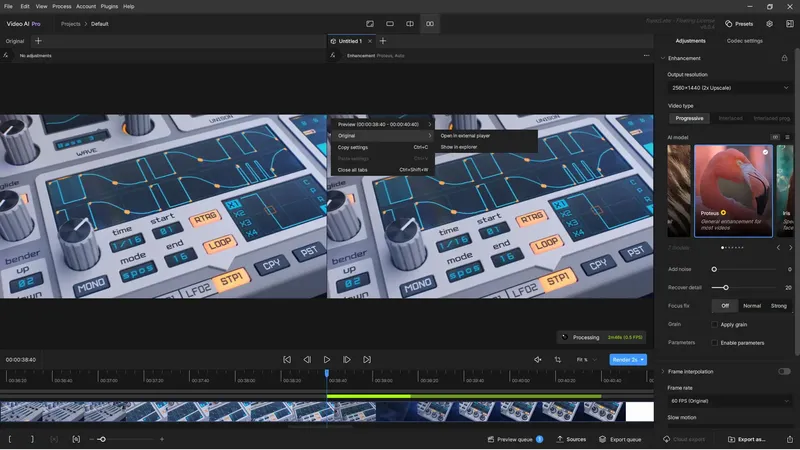The height and width of the screenshot is (450, 800).
Task: Set Focus fix to Off
Action: 725,306
